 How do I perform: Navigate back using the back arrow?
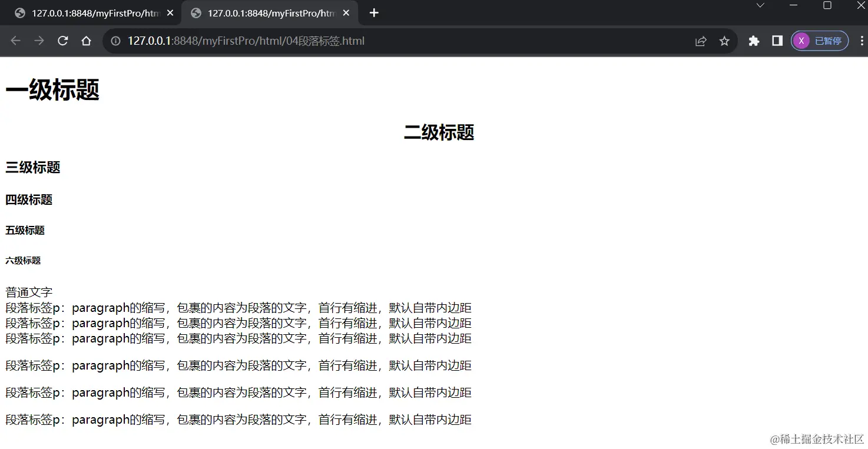[15, 41]
